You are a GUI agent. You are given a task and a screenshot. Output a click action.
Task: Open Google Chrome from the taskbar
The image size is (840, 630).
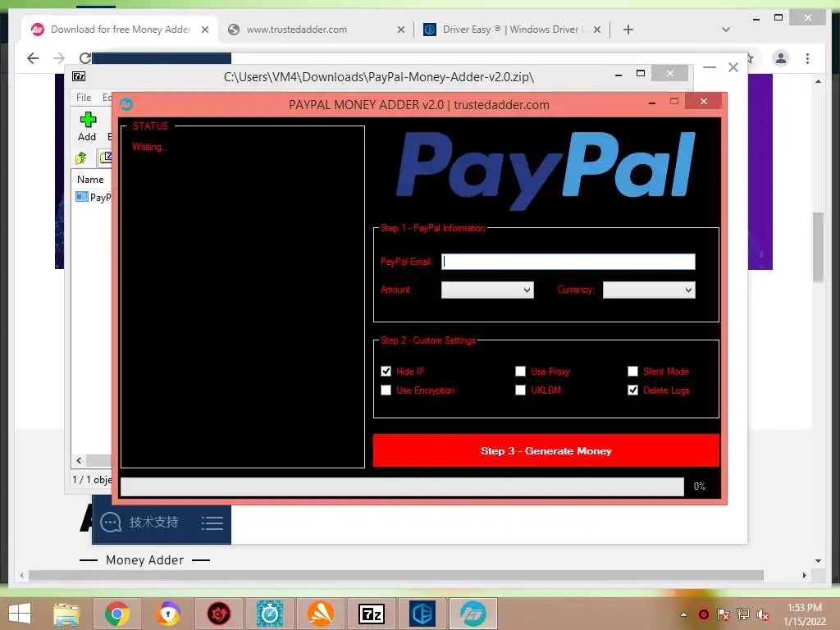pos(116,614)
